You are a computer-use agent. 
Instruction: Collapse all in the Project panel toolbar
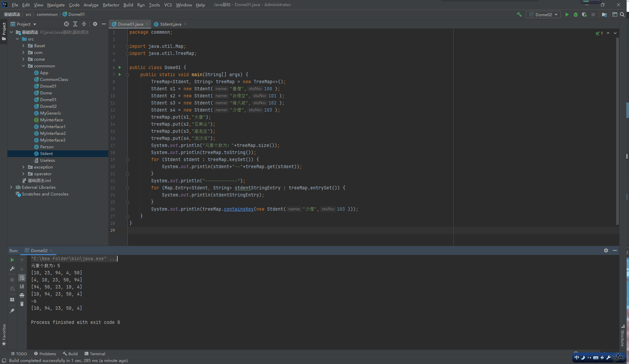click(x=84, y=24)
